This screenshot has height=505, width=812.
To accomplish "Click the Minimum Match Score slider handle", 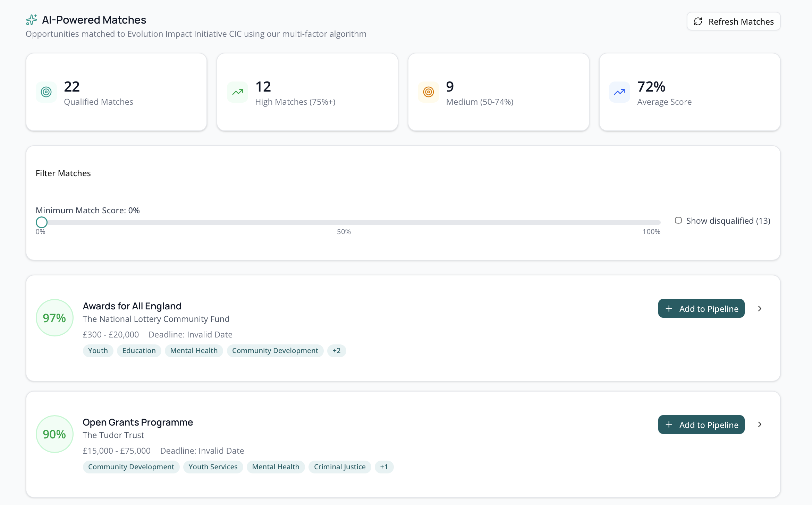I will coord(42,222).
